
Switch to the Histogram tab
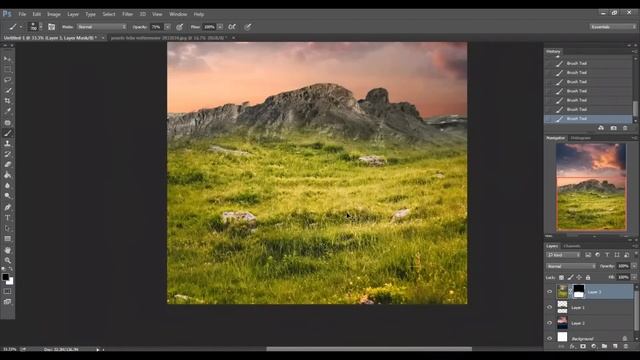[x=581, y=138]
